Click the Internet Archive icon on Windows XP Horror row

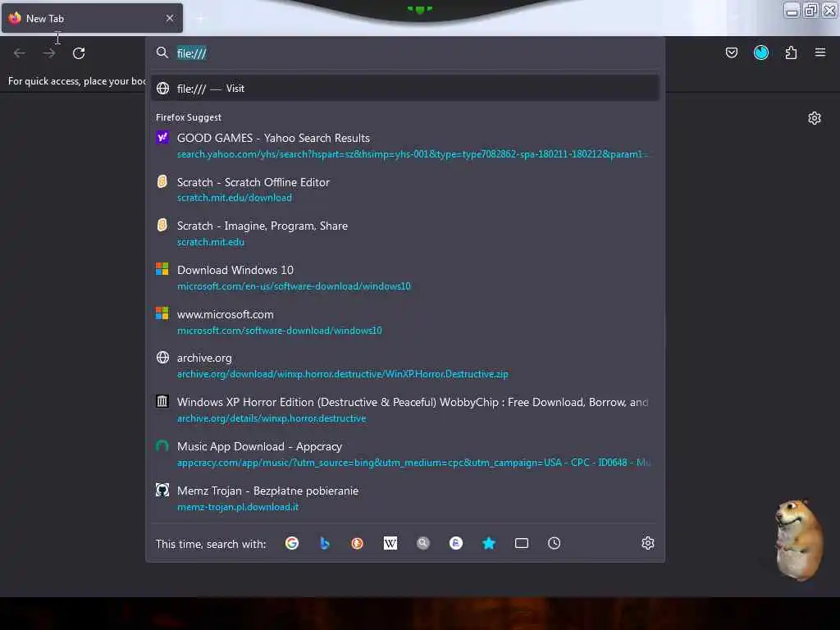point(162,401)
